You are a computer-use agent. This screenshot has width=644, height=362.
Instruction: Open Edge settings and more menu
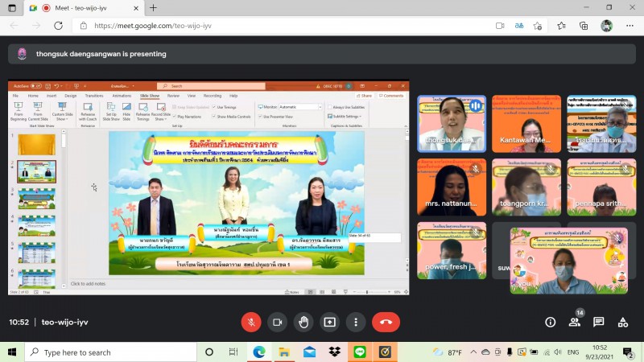(x=628, y=26)
